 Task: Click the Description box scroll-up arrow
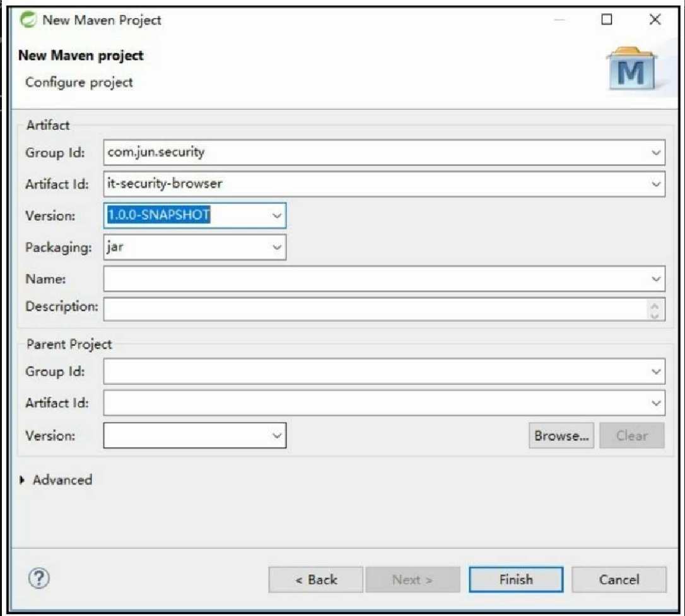pyautogui.click(x=655, y=305)
